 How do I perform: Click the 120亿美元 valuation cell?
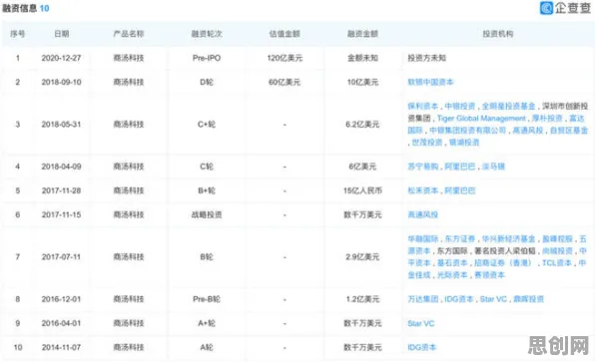coord(285,58)
